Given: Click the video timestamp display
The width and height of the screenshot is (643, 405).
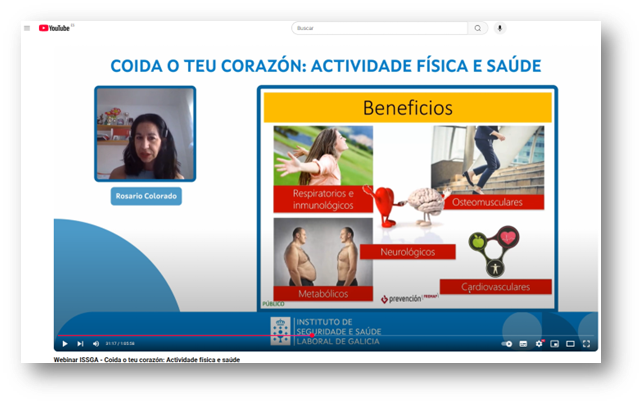Looking at the screenshot, I should tap(120, 344).
